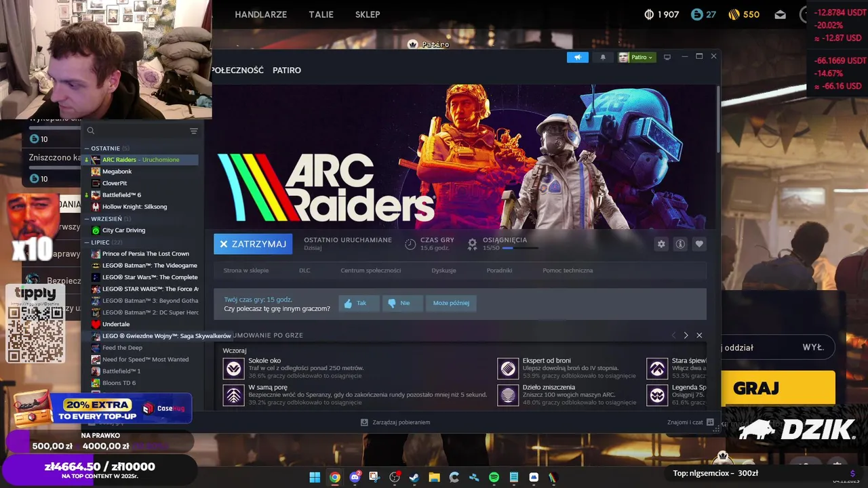This screenshot has height=488, width=868.
Task: Open TALIE tab in the game
Action: 321,14
